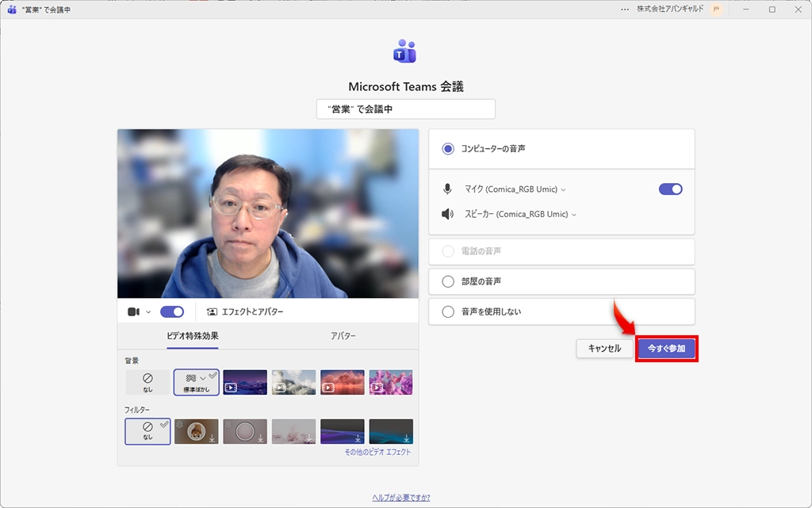The height and width of the screenshot is (508, 812).
Task: Click the 今すぐ参加 button
Action: [x=667, y=348]
